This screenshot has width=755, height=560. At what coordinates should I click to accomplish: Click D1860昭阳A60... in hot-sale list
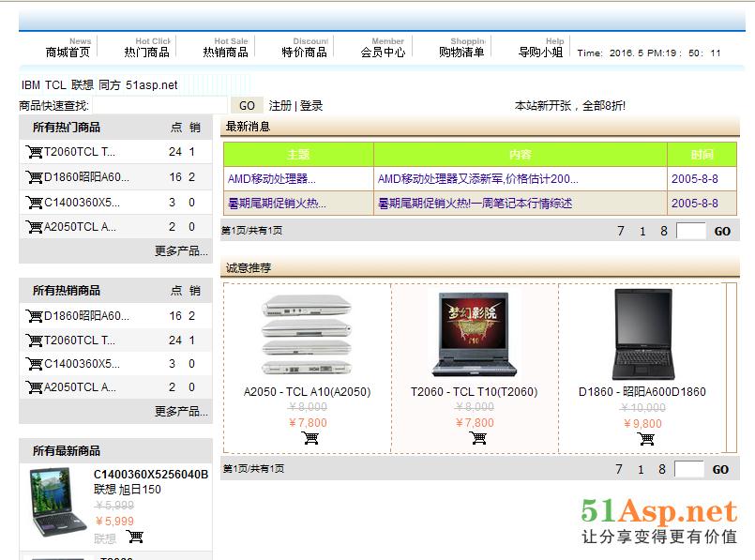pyautogui.click(x=86, y=316)
